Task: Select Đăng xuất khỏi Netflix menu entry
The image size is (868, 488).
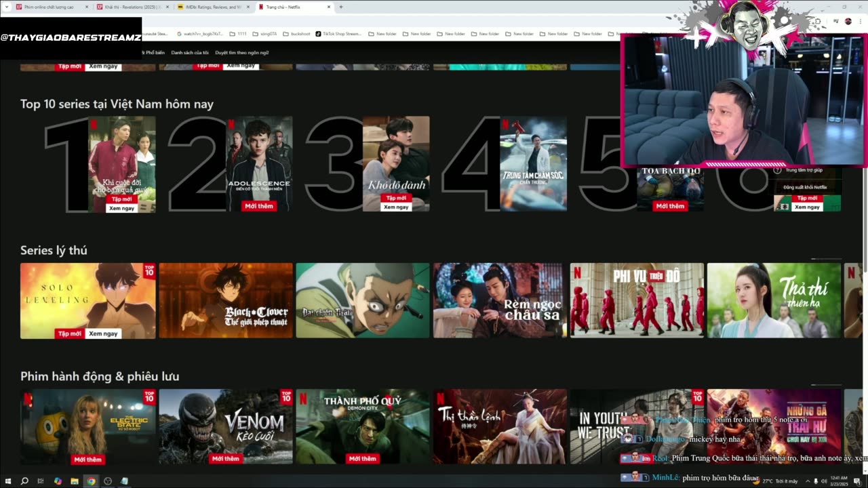Action: click(x=805, y=187)
